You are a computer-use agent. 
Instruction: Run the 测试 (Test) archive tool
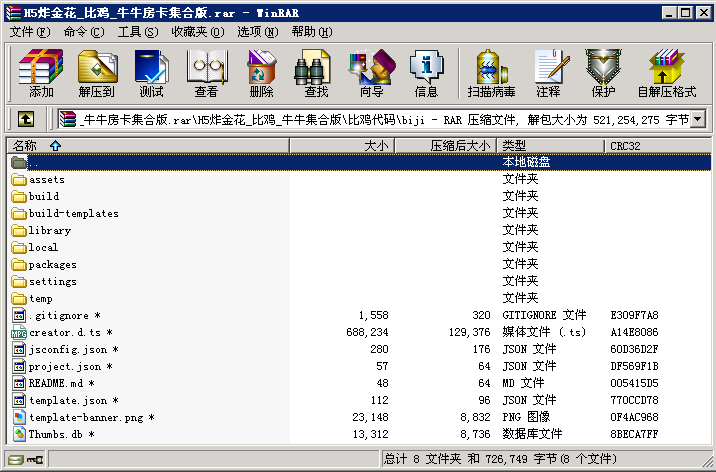click(x=151, y=73)
